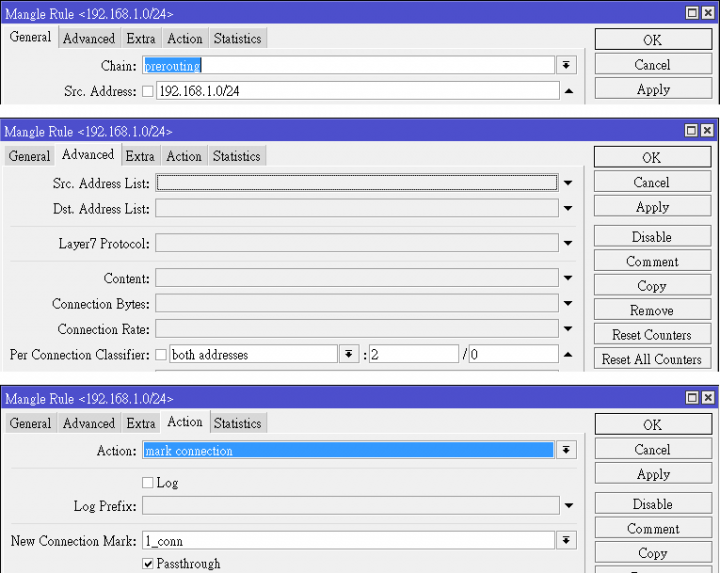Click Src. Address field with 192.168.1.0/24
Viewport: 720px width, 573px height.
point(358,91)
